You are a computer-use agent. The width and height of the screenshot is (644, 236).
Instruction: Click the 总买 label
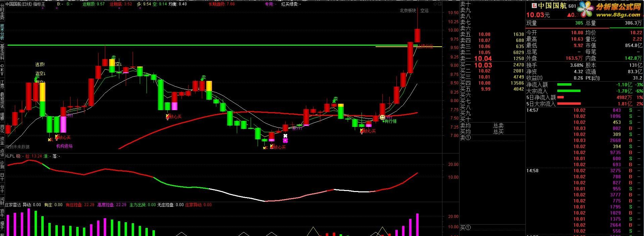pos(498,132)
